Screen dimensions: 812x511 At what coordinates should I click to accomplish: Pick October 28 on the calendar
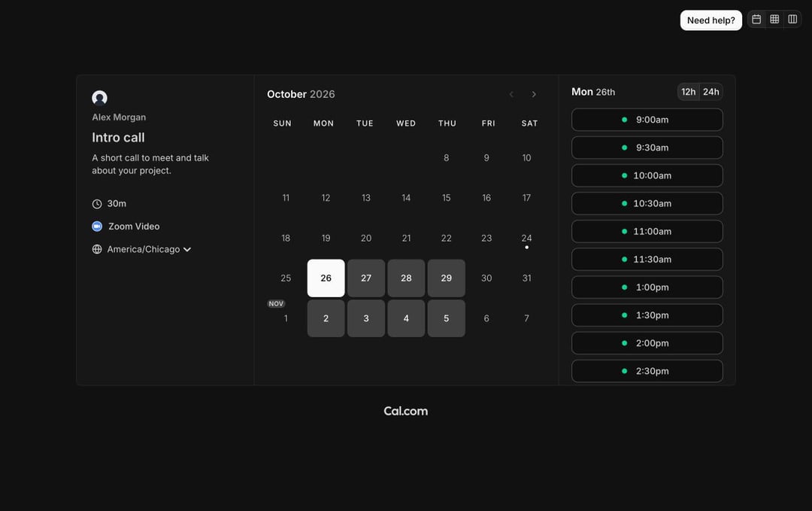[406, 278]
